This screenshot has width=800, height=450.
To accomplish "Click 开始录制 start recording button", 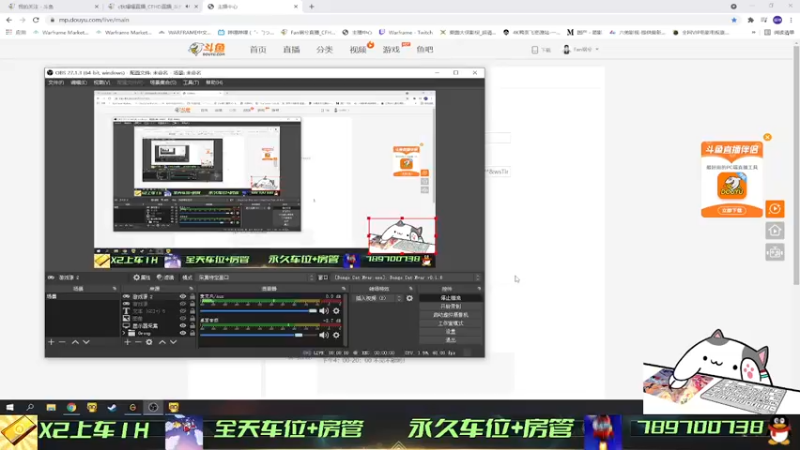I will tap(451, 306).
